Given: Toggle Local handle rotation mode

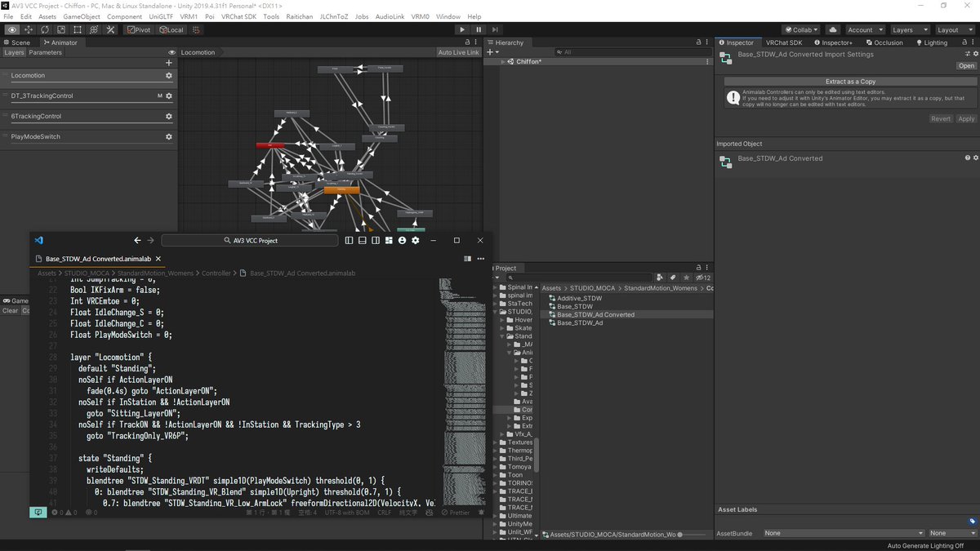Looking at the screenshot, I should [171, 29].
